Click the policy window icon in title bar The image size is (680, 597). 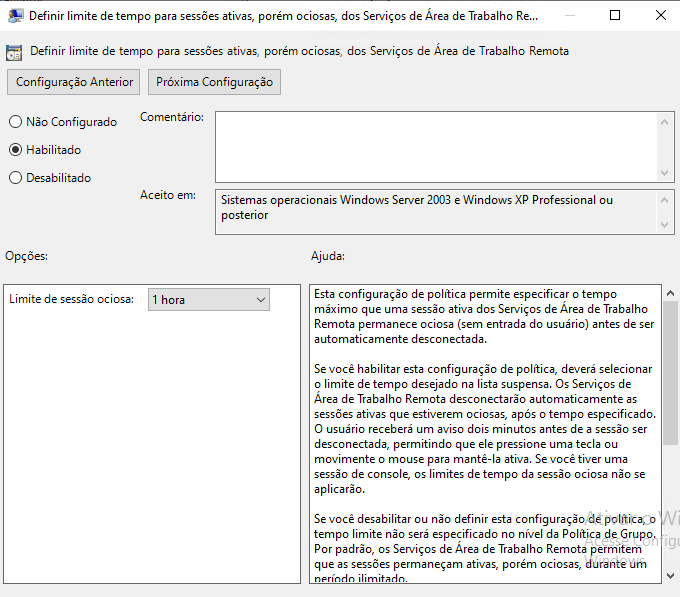tap(15, 16)
